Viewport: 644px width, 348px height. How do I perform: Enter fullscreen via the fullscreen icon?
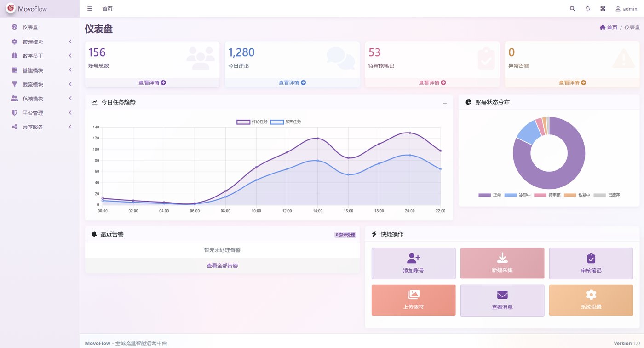pyautogui.click(x=603, y=8)
